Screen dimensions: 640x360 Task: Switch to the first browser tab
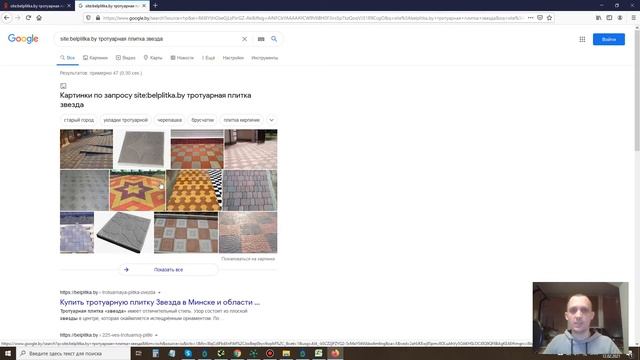pos(37,6)
